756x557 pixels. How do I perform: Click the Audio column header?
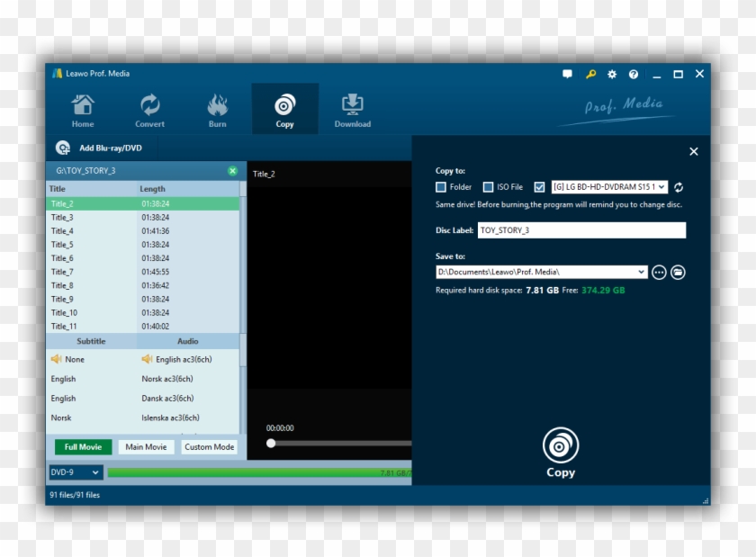pos(187,341)
